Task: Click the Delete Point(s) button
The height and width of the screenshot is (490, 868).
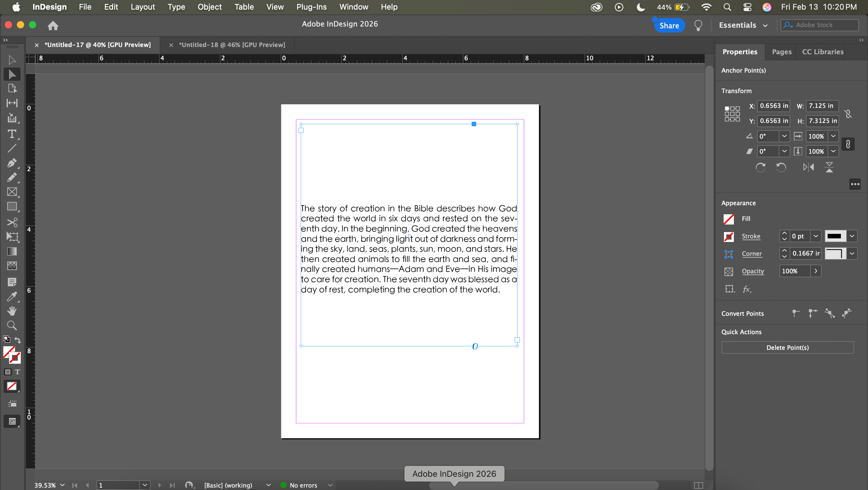Action: [x=787, y=347]
